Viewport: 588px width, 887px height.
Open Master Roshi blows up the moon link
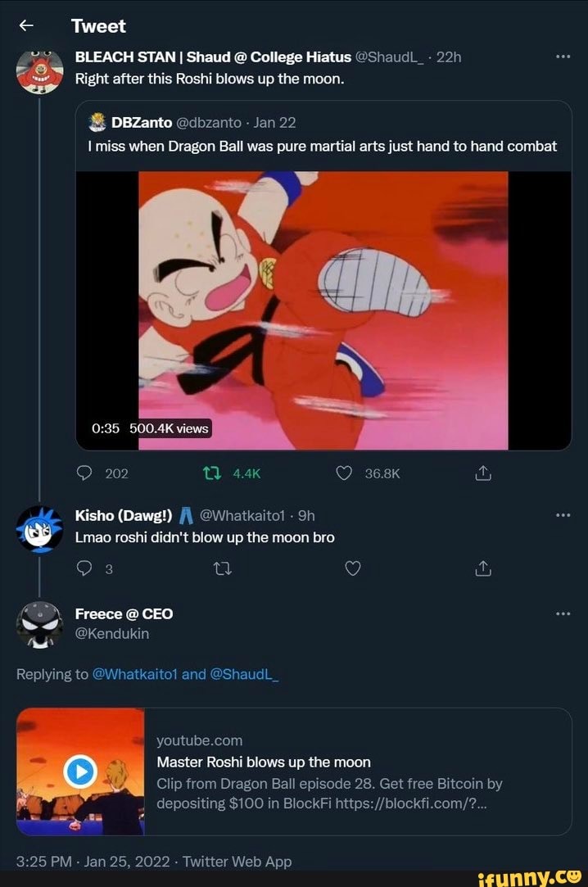tap(264, 762)
